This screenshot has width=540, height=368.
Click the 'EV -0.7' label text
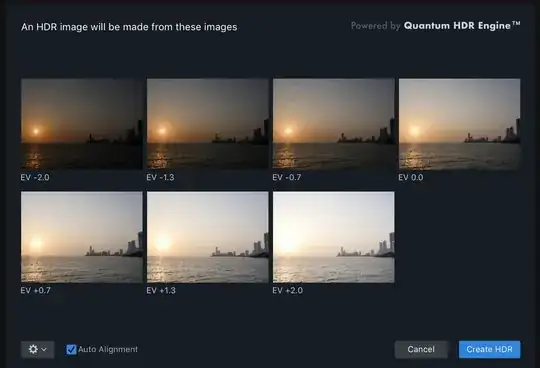287,177
